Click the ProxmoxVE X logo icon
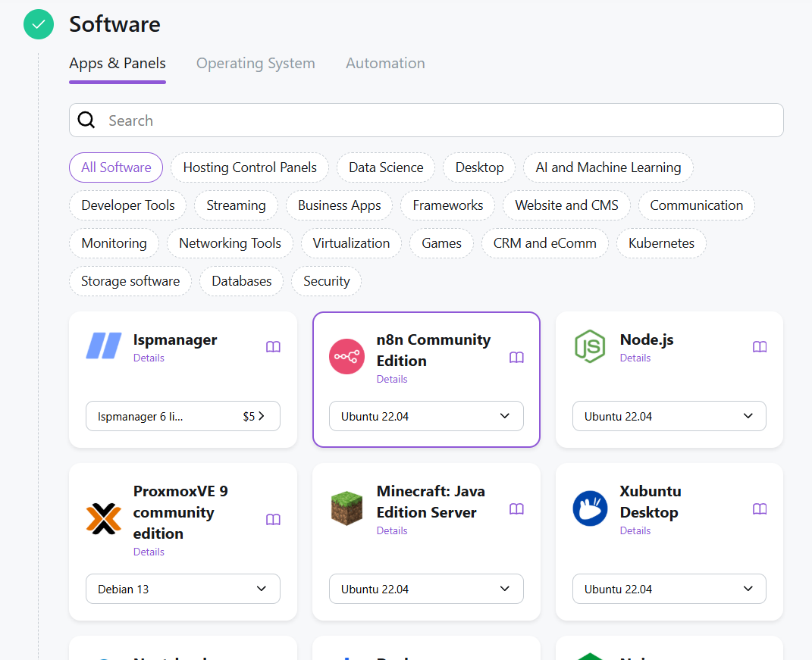 coord(104,519)
